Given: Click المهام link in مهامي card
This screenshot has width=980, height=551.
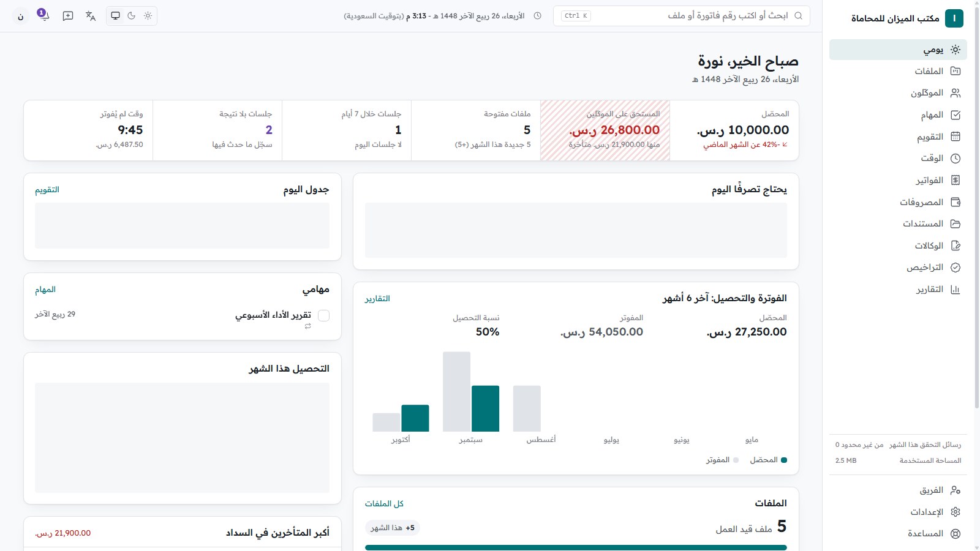Looking at the screenshot, I should (45, 290).
